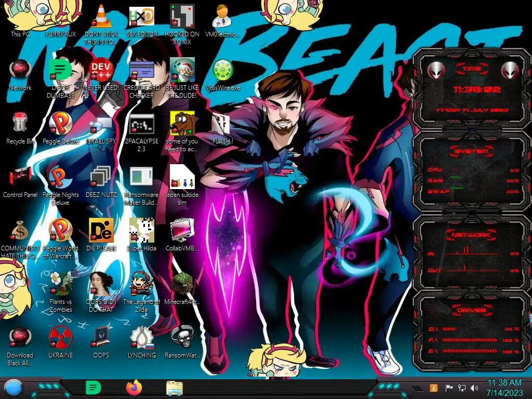Click the taskbar clock showing 11:38 AM
Viewport: 532px width, 399px height.
pos(504,388)
